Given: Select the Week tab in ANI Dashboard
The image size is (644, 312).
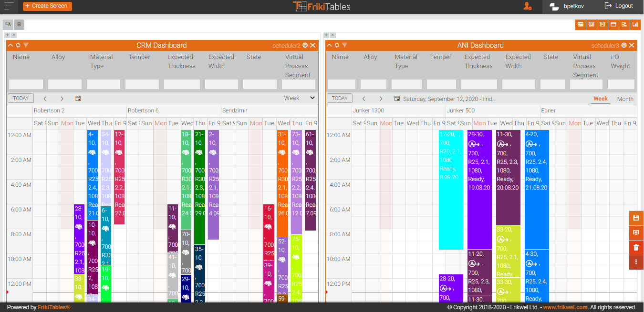Looking at the screenshot, I should [600, 99].
